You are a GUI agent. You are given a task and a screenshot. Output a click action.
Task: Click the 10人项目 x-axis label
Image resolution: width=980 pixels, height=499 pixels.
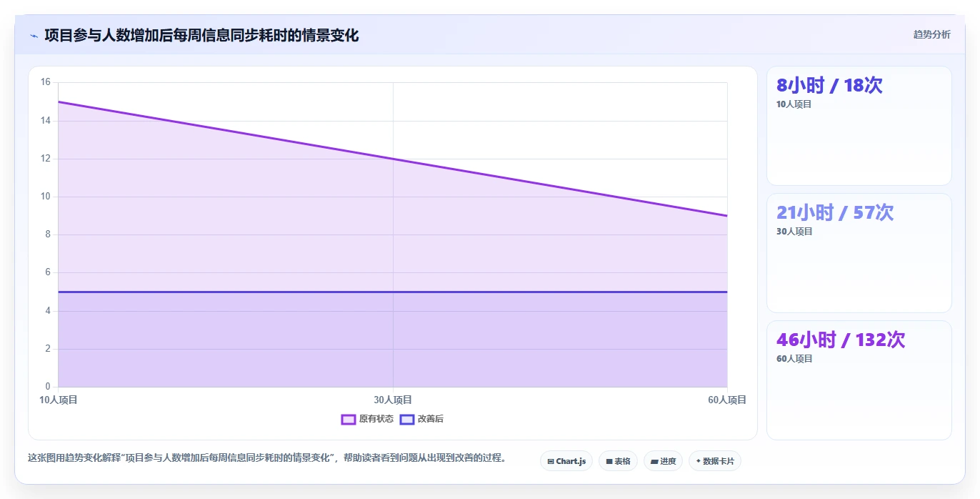59,400
